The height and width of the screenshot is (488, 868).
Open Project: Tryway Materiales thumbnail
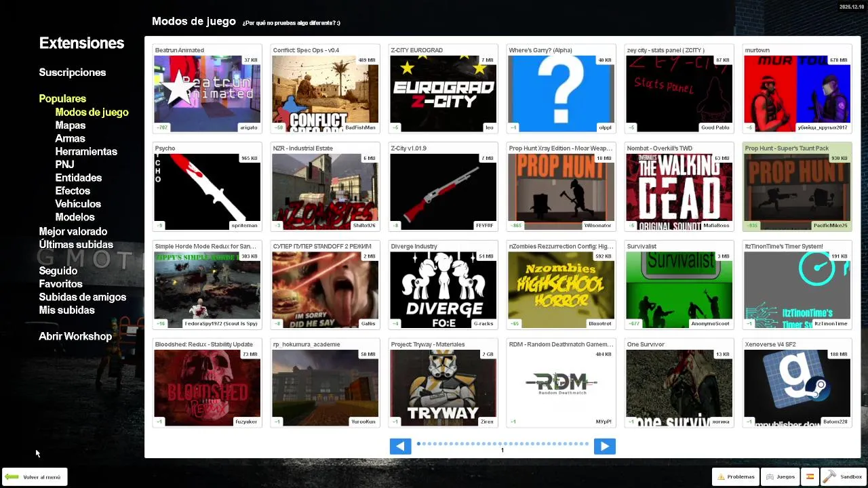(x=443, y=388)
